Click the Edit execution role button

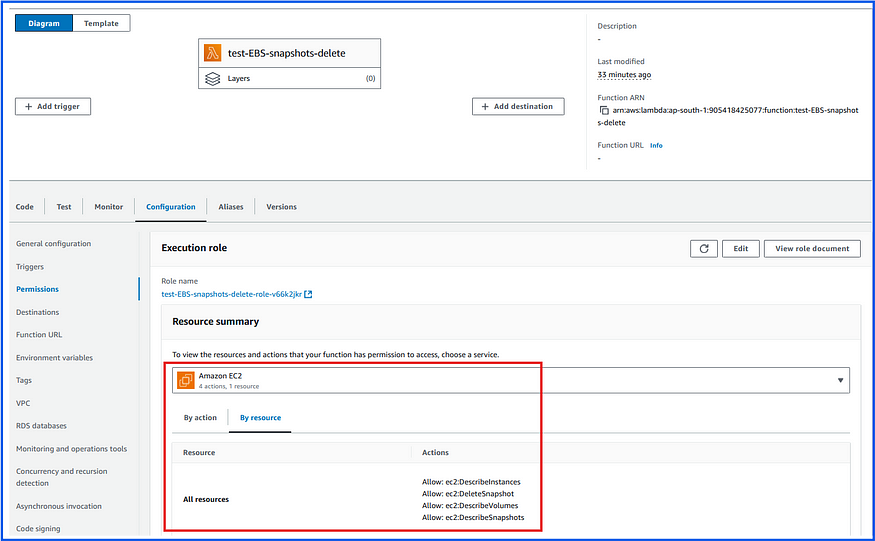(741, 248)
